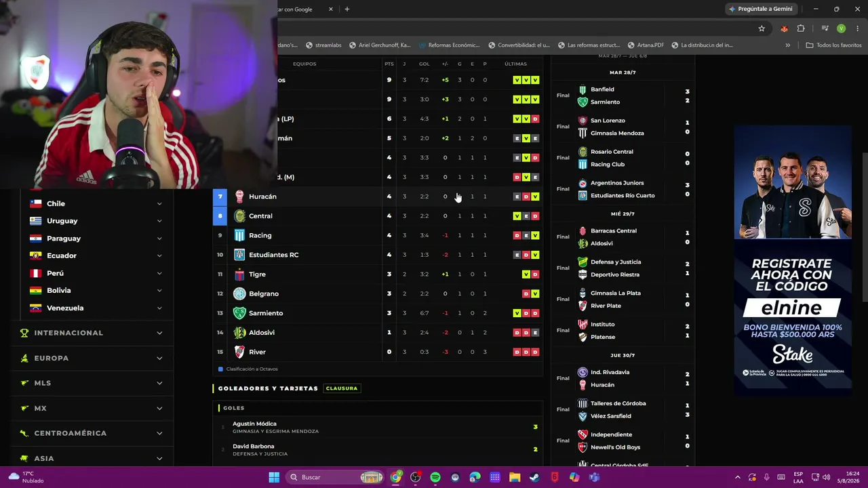
Task: Sort standings by the PTS column header
Action: coord(389,64)
